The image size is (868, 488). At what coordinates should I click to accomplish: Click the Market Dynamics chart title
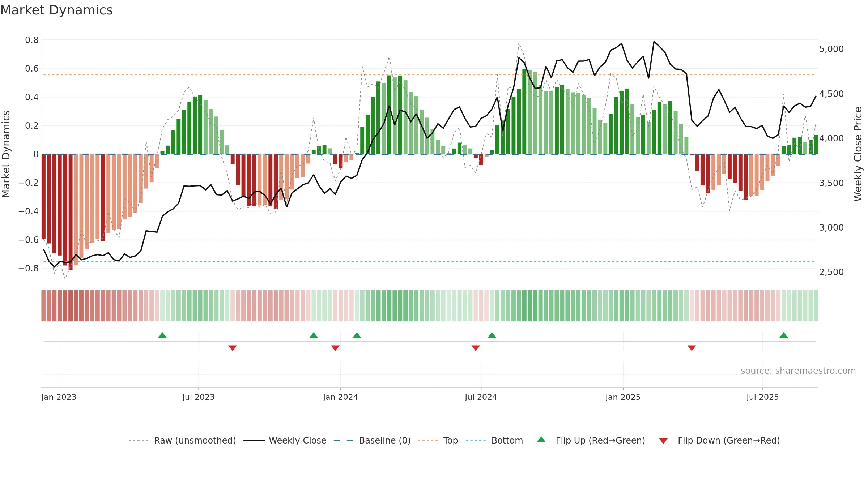click(56, 10)
